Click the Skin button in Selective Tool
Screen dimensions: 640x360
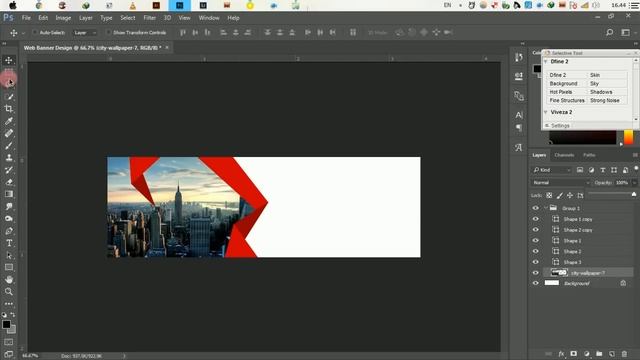point(607,75)
